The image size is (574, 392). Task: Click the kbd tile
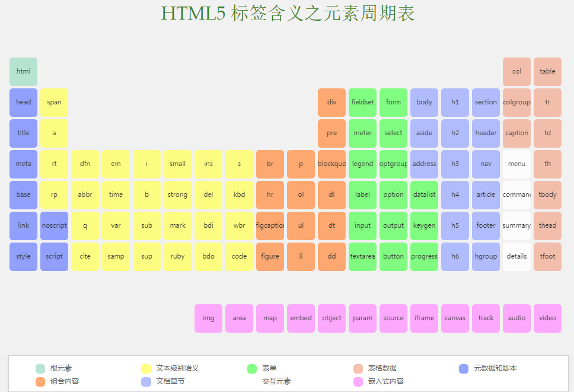point(239,195)
